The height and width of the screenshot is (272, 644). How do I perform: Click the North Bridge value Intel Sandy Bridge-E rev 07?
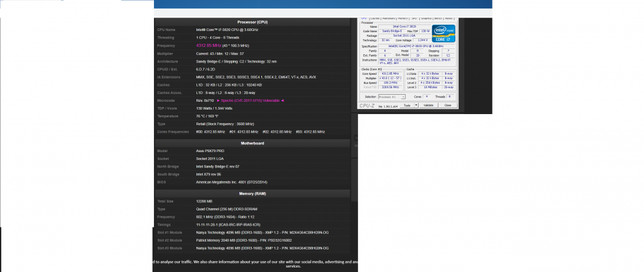coord(218,167)
